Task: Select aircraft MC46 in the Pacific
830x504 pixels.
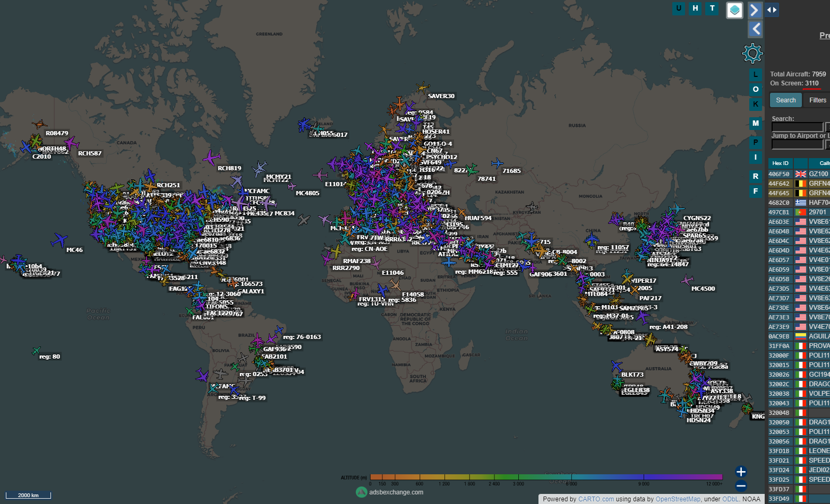Action: [x=59, y=240]
